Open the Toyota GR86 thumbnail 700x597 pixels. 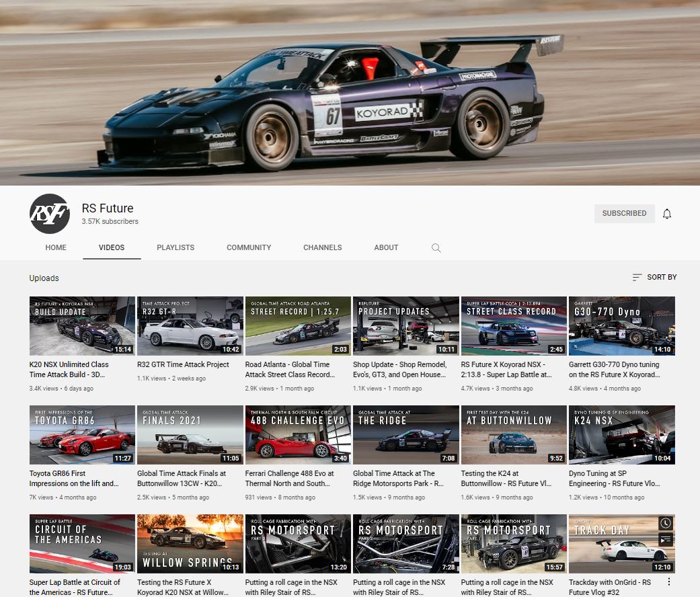pos(82,435)
